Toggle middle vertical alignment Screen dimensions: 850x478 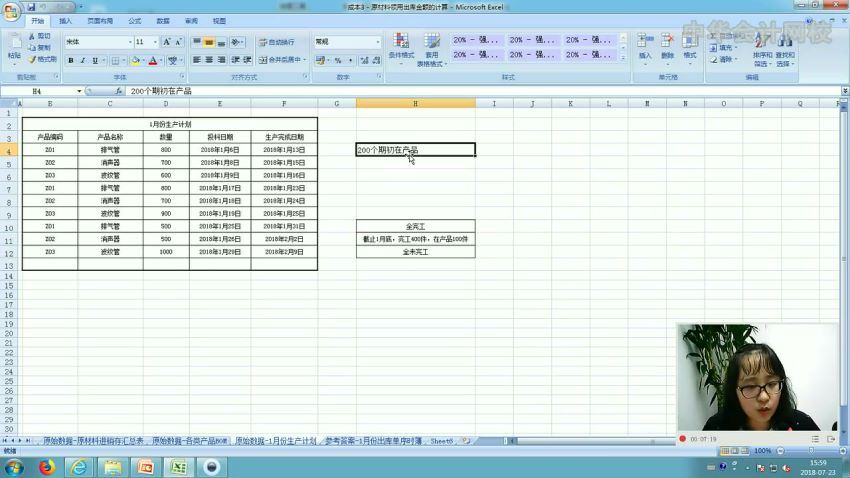tap(209, 42)
